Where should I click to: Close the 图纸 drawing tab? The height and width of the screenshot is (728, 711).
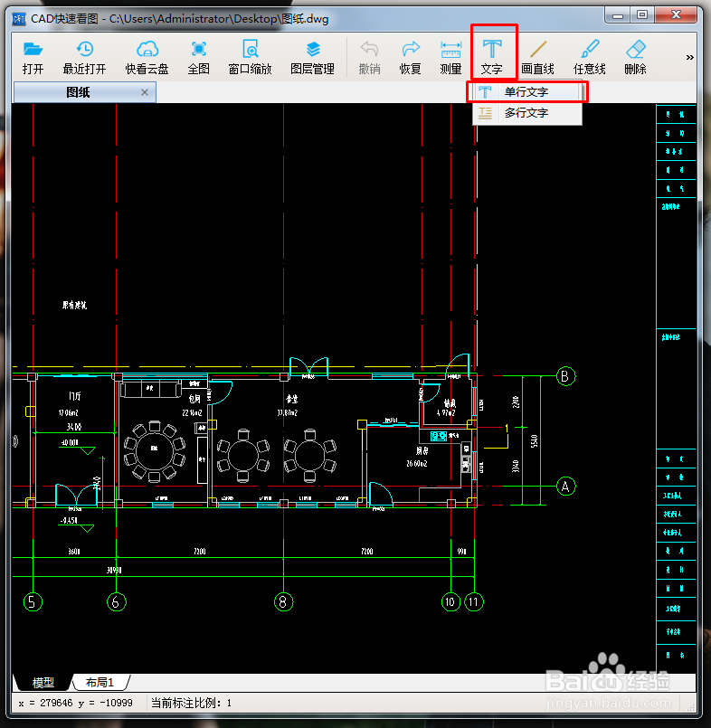(x=145, y=92)
